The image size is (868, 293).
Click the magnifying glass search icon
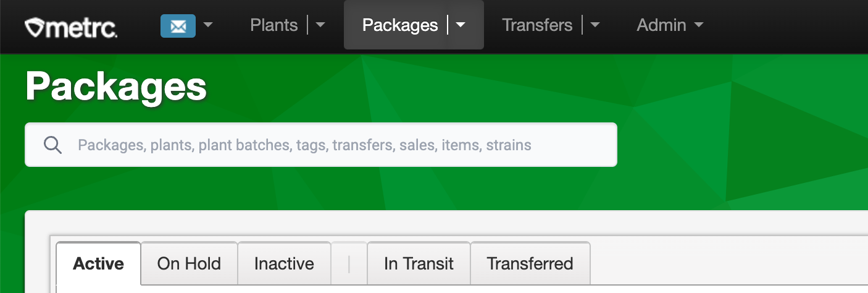tap(53, 145)
